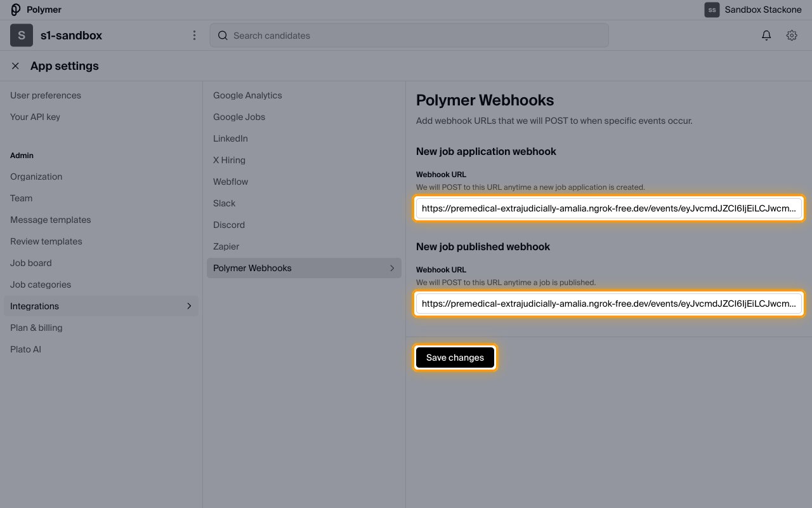The image size is (812, 508).
Task: Select Job board settings
Action: (x=30, y=263)
